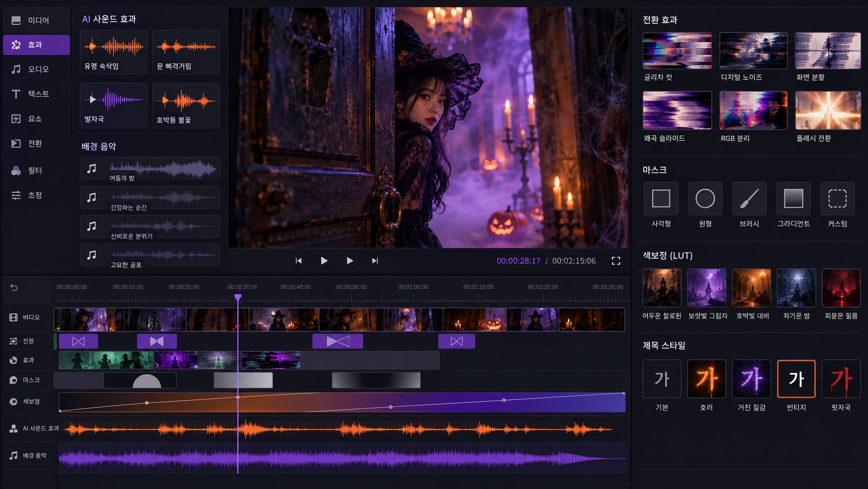Switch to the 요소 sidebar section
The width and height of the screenshot is (868, 489).
36,119
